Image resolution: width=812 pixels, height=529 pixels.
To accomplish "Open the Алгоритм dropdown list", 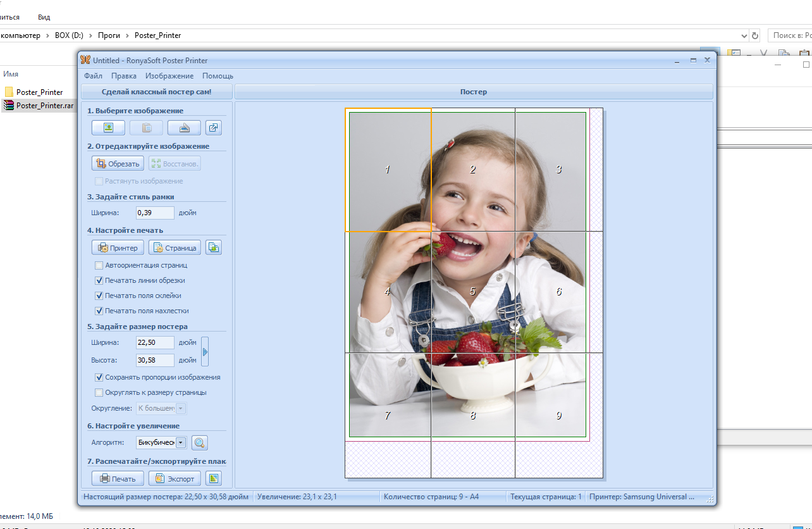I will pos(181,443).
